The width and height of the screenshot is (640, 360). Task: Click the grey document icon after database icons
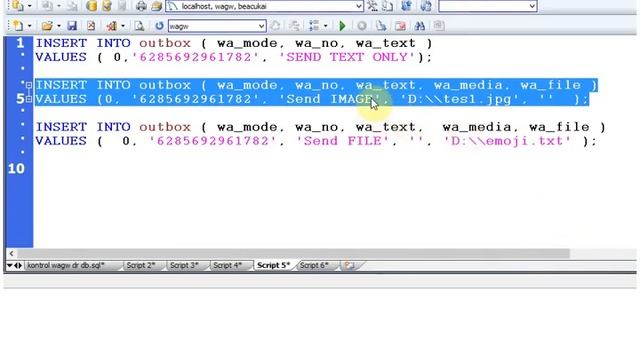[122, 6]
